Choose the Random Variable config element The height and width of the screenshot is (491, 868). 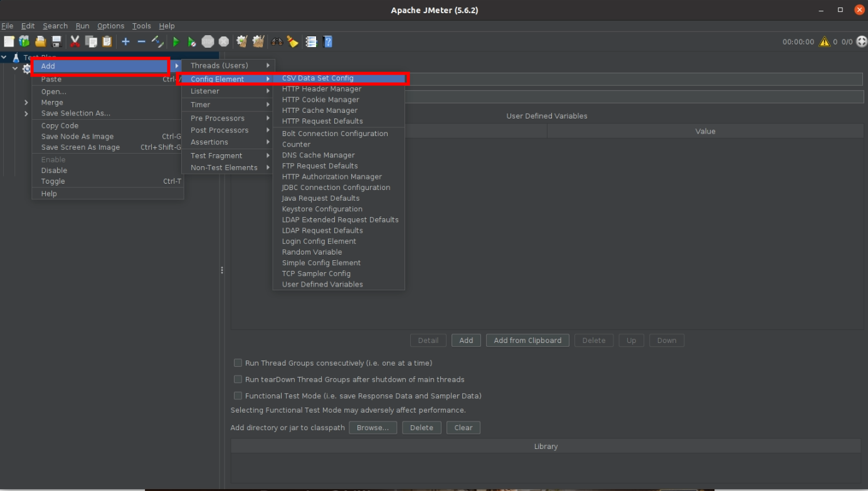click(x=339, y=252)
